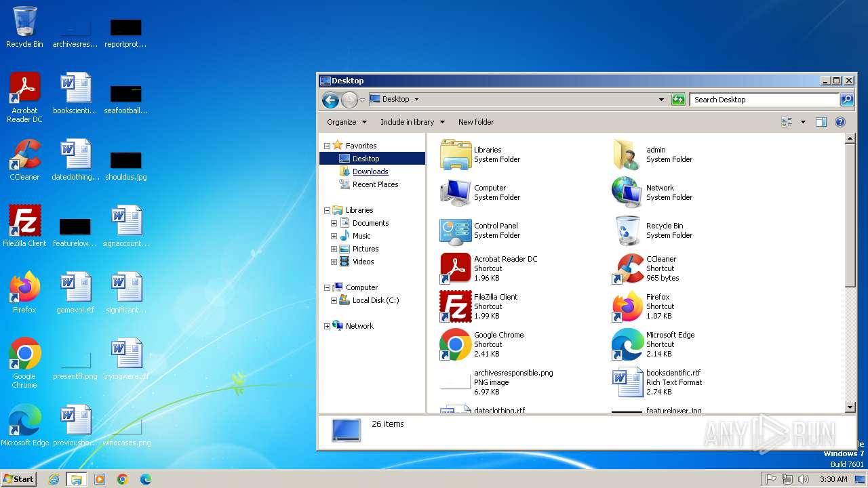Click the Search Desktop input field
Screen dimensions: 868x488
pyautogui.click(x=764, y=100)
